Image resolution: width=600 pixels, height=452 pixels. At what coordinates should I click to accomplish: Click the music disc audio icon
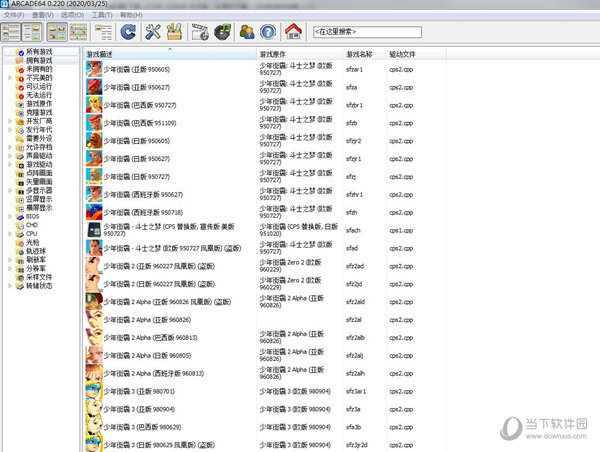click(223, 32)
